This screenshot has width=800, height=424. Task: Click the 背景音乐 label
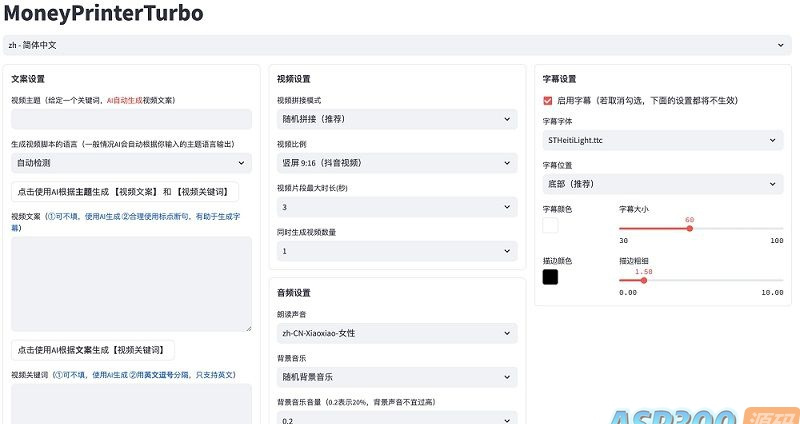coord(291,359)
